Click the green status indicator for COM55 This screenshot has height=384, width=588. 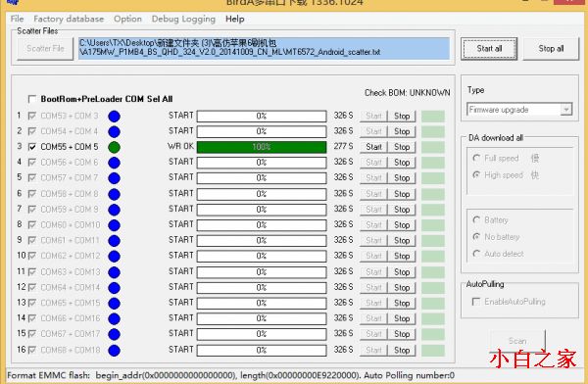[x=114, y=147]
